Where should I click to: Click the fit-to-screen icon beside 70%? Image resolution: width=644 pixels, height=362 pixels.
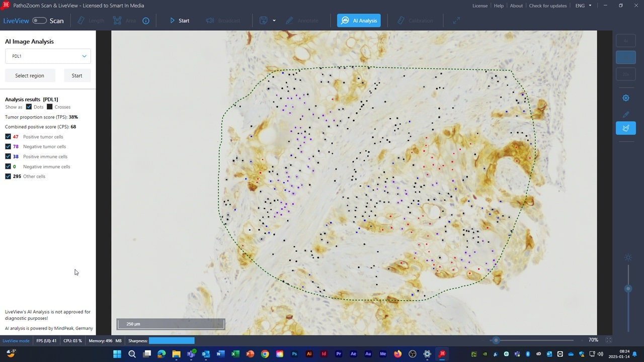609,340
